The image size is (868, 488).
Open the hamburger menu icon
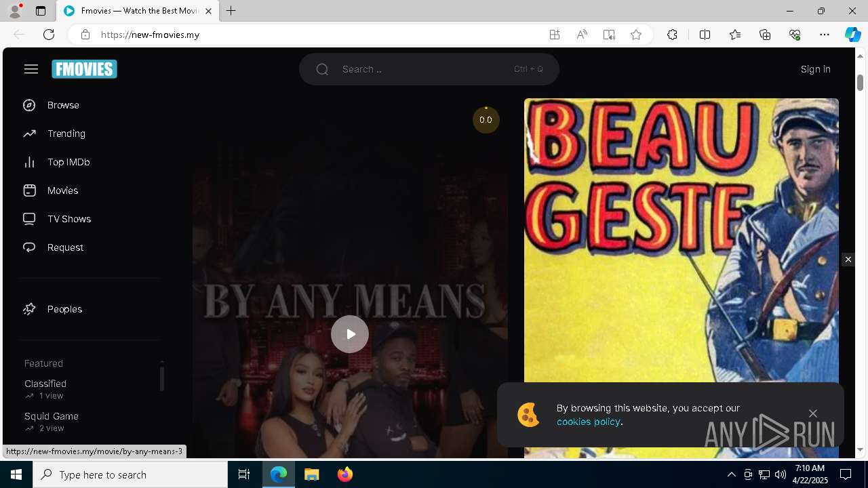(x=31, y=69)
